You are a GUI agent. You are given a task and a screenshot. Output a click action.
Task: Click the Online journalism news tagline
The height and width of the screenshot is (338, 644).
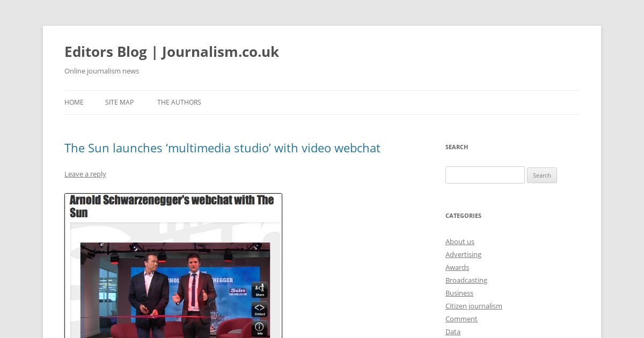tap(101, 71)
